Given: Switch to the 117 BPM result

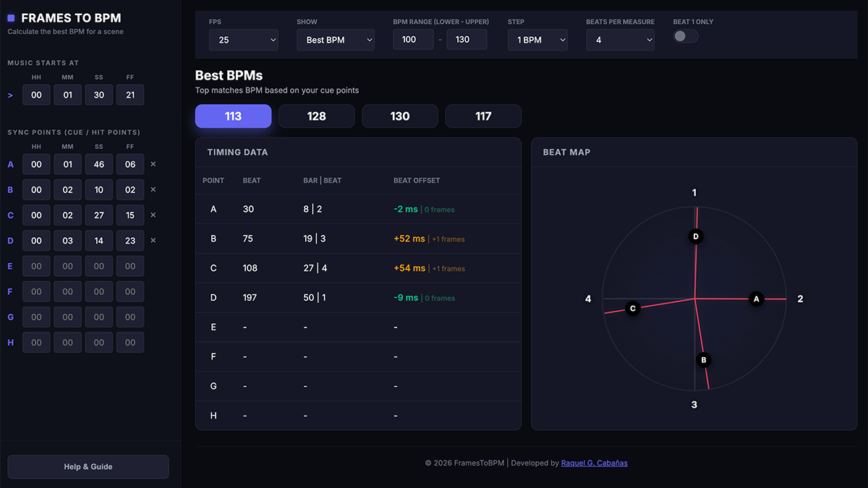Looking at the screenshot, I should coord(483,116).
